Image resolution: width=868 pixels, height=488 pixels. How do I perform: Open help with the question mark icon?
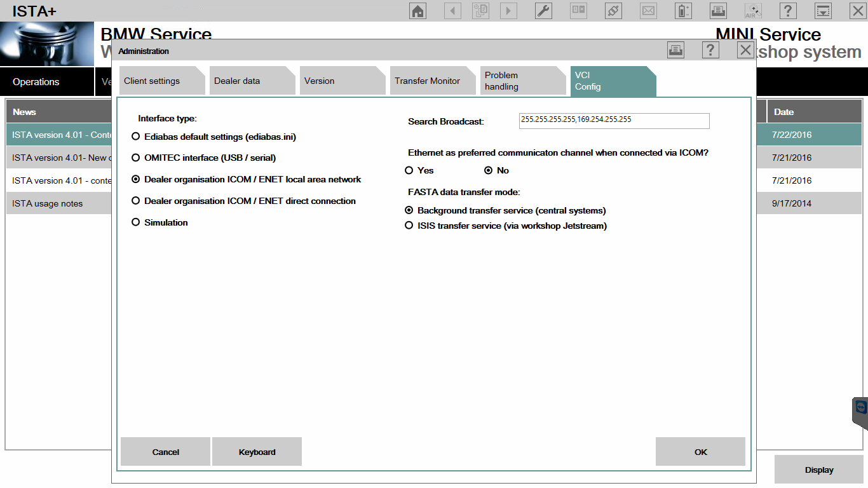[788, 11]
